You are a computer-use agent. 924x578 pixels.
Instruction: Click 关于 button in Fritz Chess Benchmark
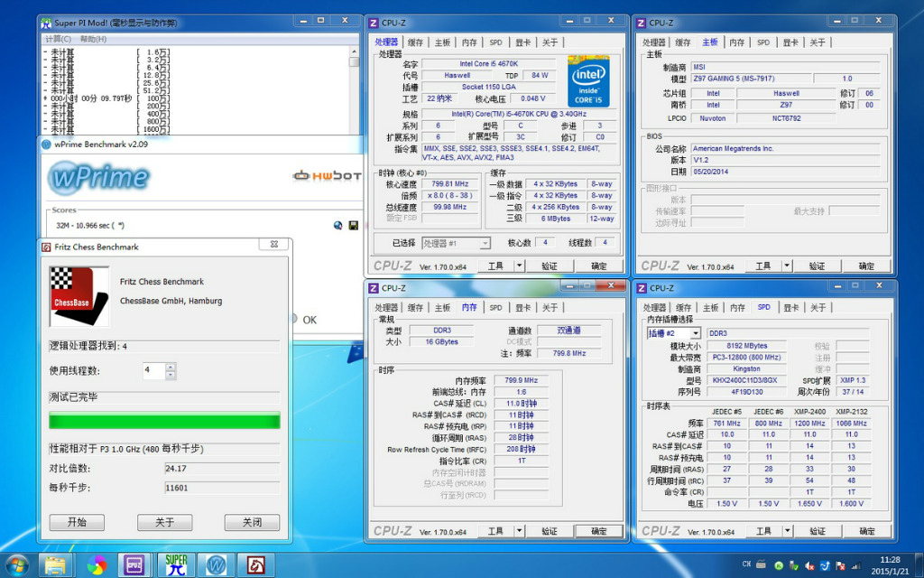point(164,523)
